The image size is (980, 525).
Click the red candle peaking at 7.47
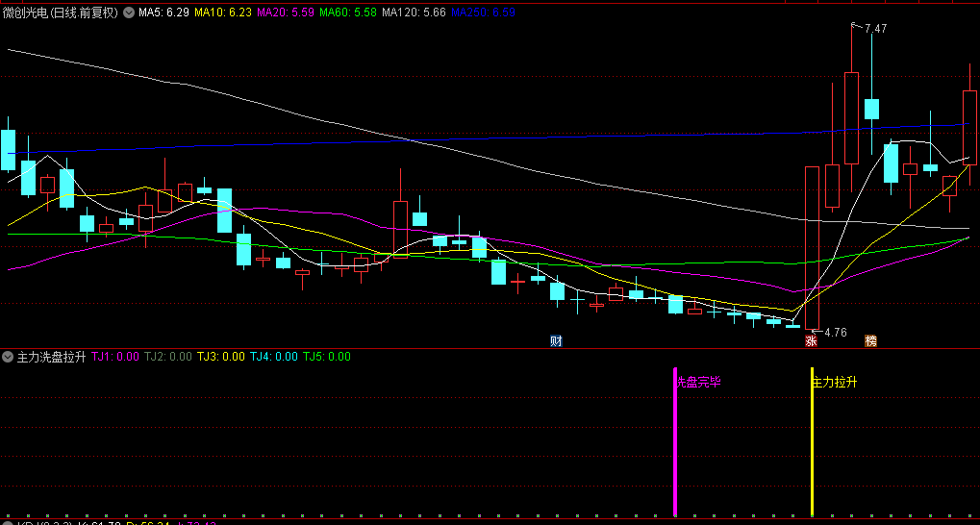click(x=851, y=118)
